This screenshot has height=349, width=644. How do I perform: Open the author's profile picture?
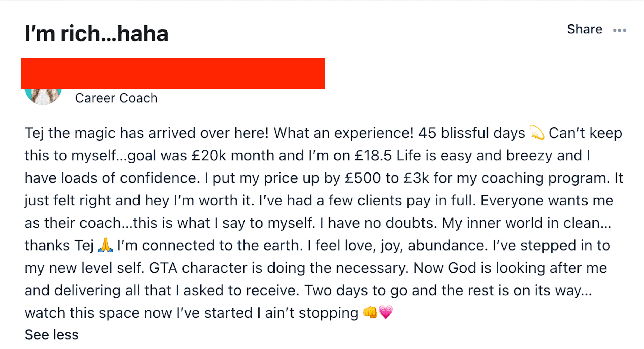[43, 96]
